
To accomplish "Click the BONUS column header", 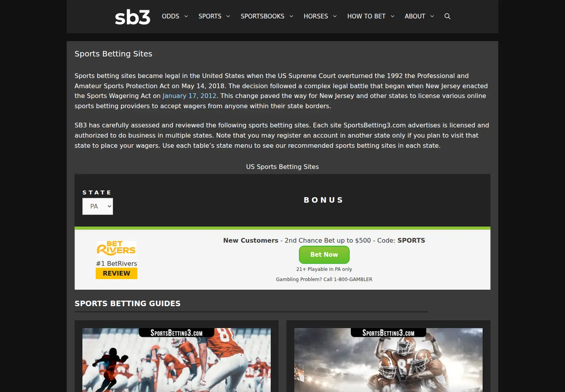I will pos(324,200).
